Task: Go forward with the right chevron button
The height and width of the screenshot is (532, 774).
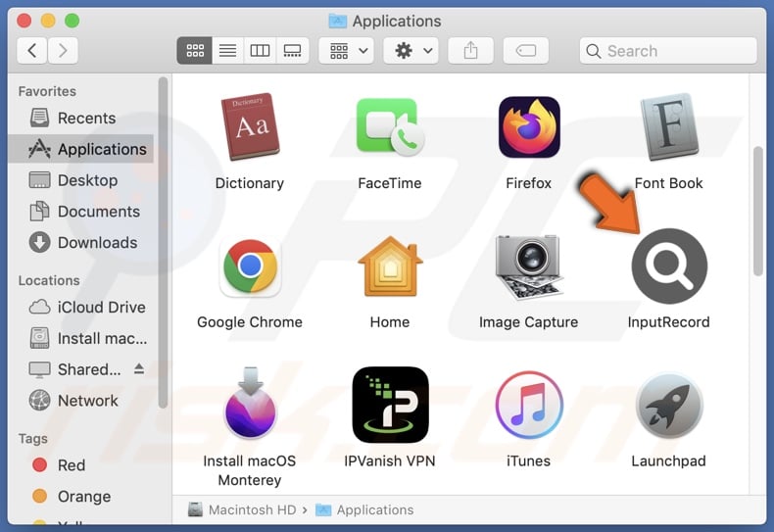Action: coord(63,50)
